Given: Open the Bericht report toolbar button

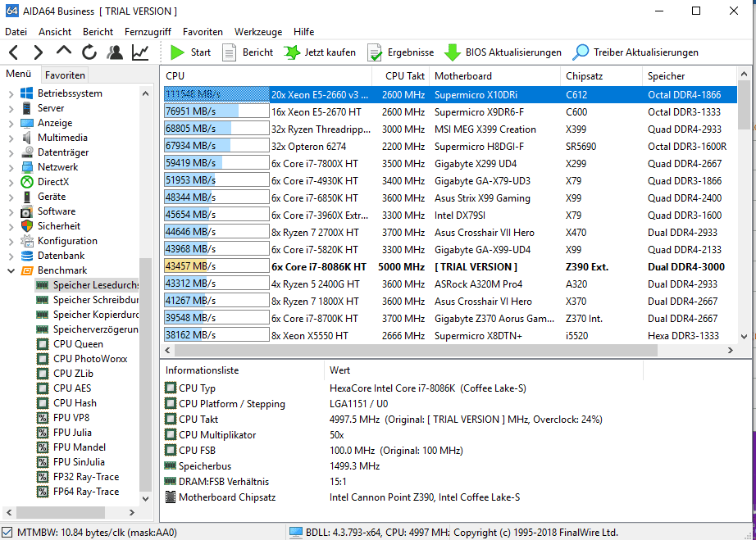Looking at the screenshot, I should (x=248, y=52).
